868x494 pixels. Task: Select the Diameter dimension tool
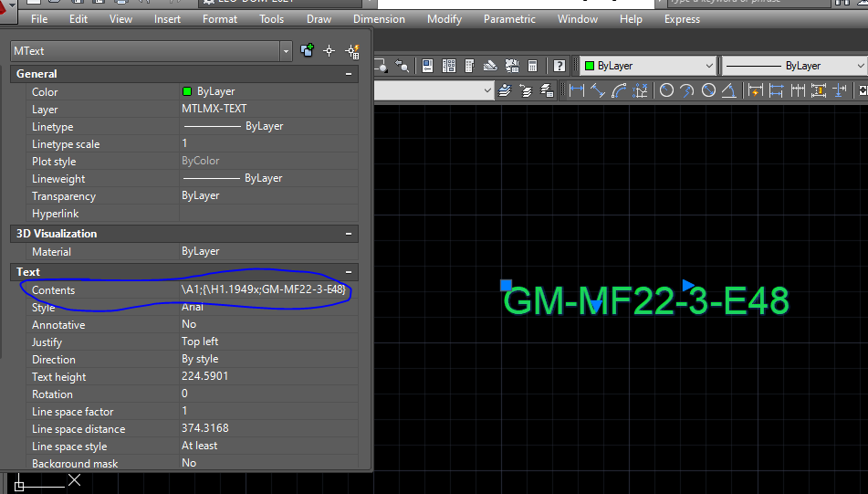(x=708, y=90)
